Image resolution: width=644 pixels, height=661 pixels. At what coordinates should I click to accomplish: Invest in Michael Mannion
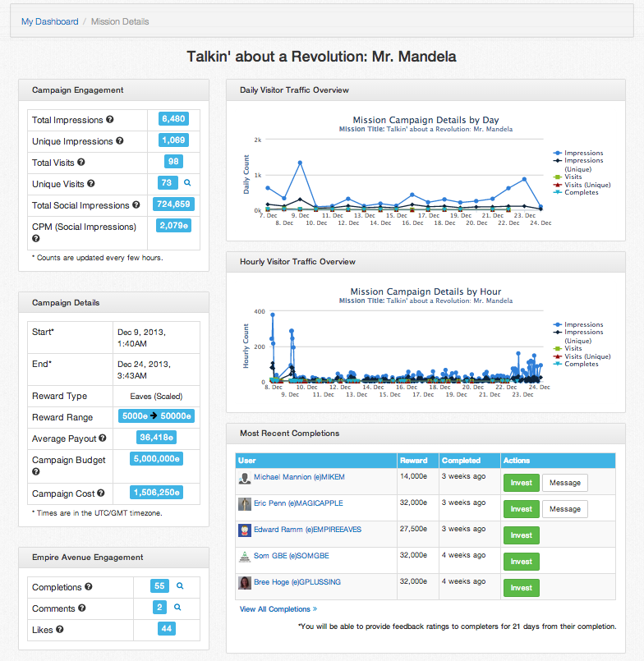pos(521,483)
